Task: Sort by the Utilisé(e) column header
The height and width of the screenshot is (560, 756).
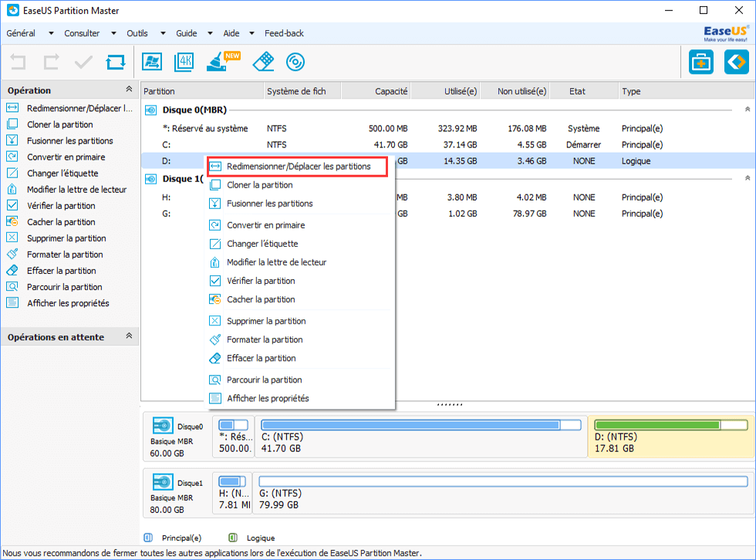Action: [445, 91]
